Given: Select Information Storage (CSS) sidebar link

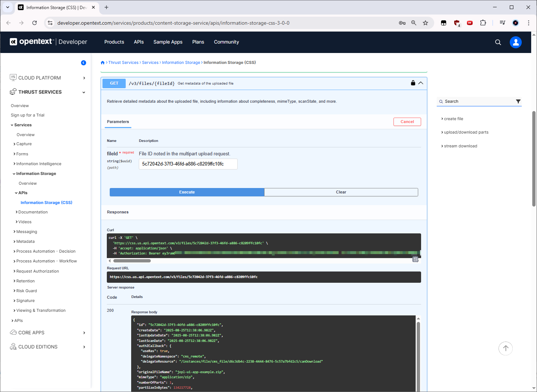Looking at the screenshot, I should 47,203.
